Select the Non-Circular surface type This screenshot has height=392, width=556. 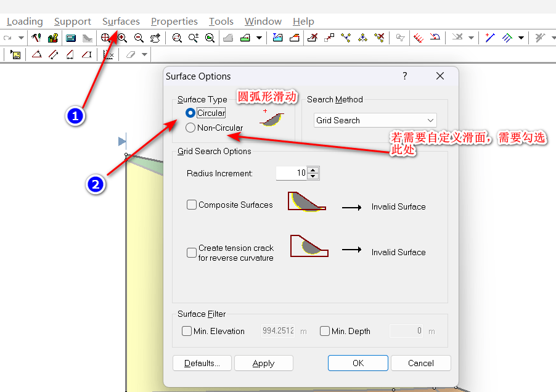(x=190, y=128)
